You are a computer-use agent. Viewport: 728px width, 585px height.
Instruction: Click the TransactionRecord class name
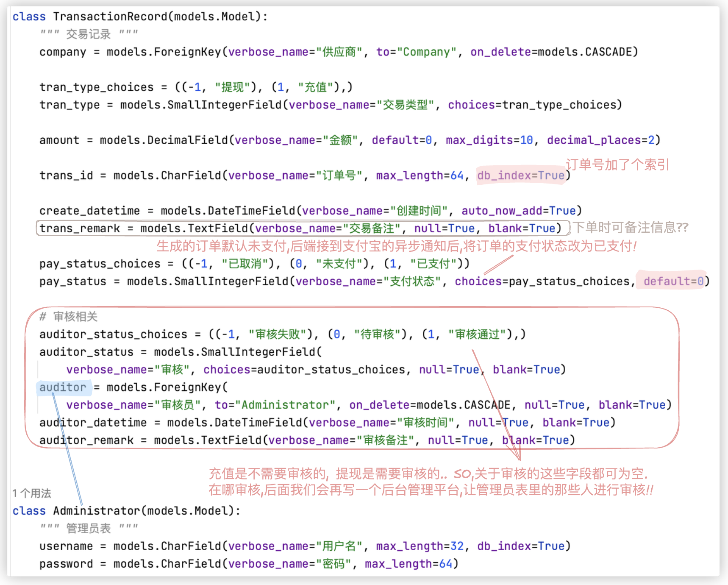click(110, 17)
